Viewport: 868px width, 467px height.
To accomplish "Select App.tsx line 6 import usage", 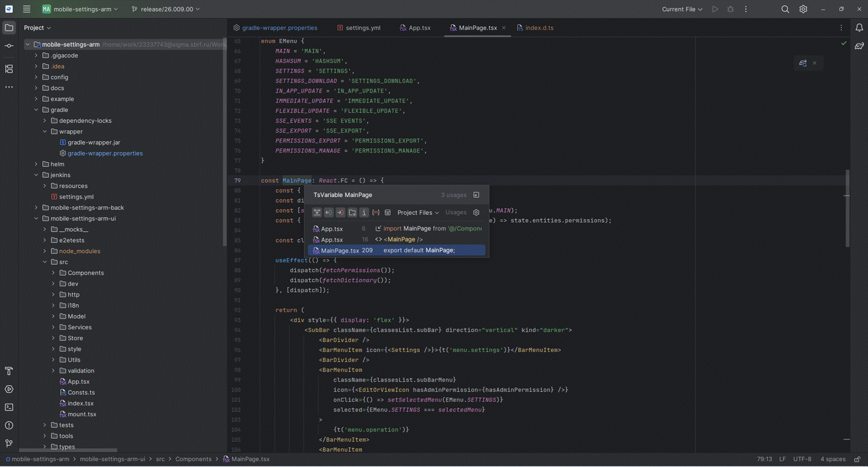I will [397, 228].
